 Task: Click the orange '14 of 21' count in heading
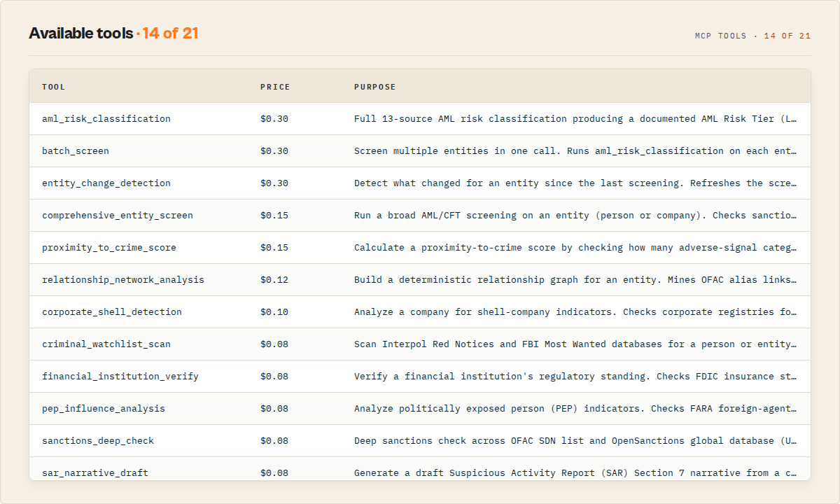(x=171, y=33)
